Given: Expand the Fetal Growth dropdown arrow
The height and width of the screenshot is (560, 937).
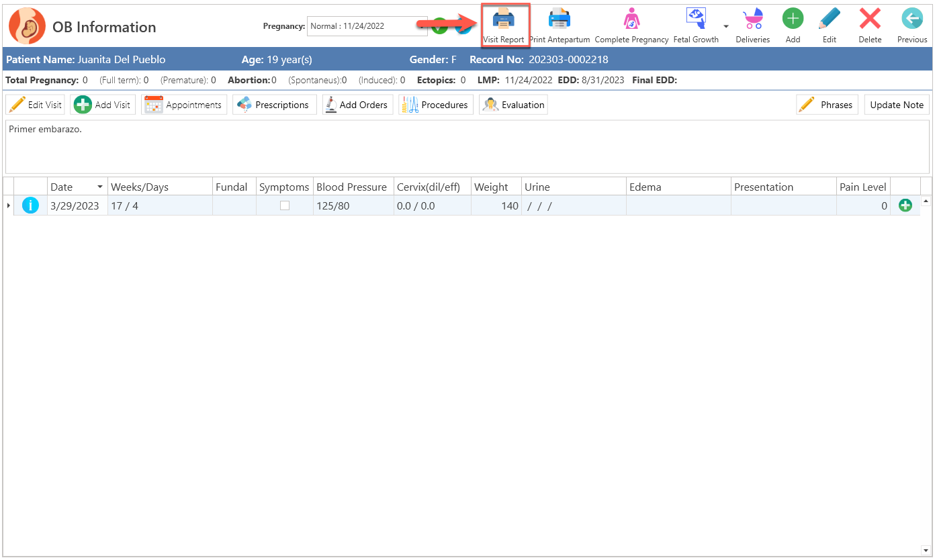Looking at the screenshot, I should 726,26.
